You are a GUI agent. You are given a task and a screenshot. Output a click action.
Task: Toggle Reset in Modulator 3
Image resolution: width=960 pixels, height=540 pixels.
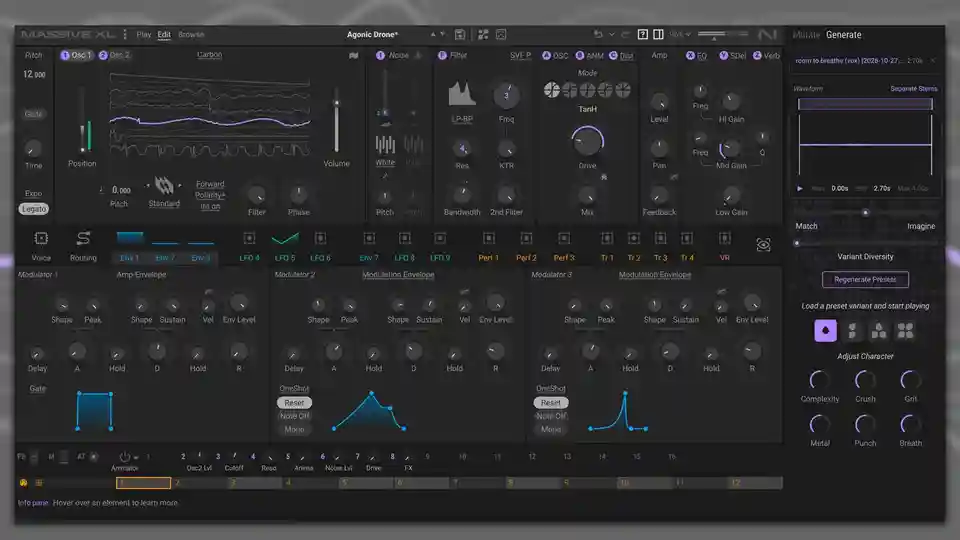[550, 403]
